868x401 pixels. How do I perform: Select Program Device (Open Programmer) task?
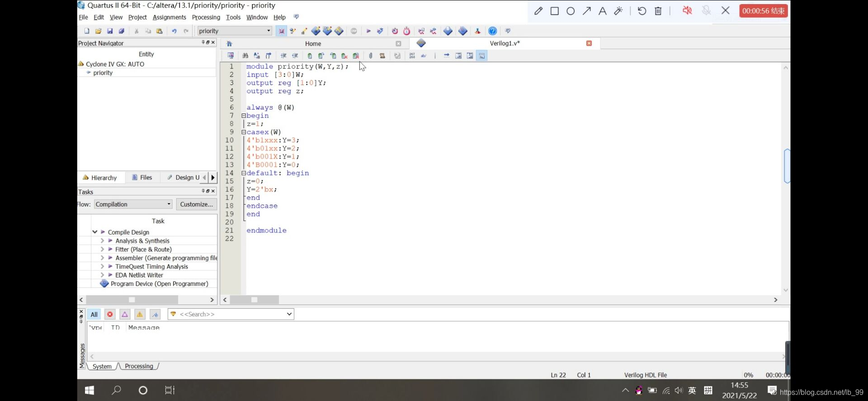click(154, 284)
